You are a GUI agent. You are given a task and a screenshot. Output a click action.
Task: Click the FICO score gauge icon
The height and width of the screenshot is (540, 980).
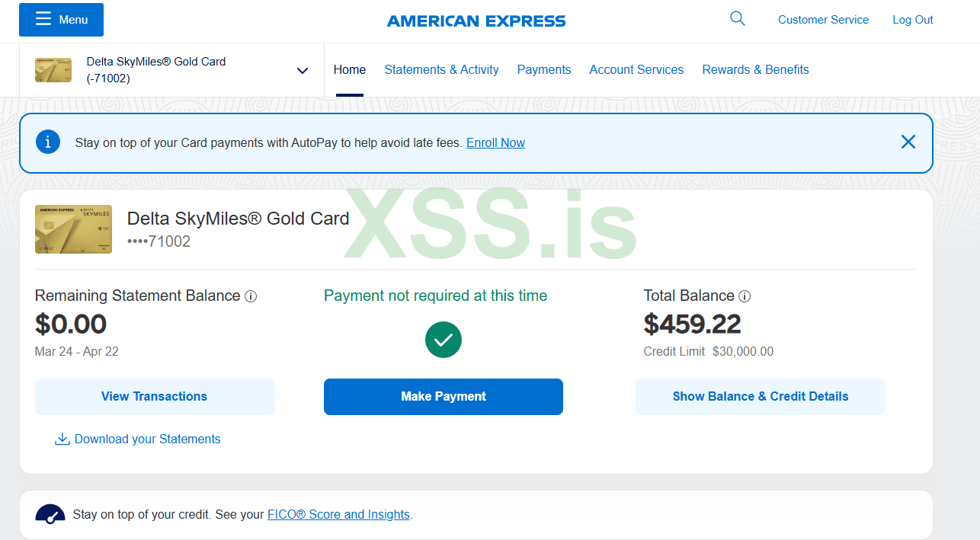coord(50,515)
